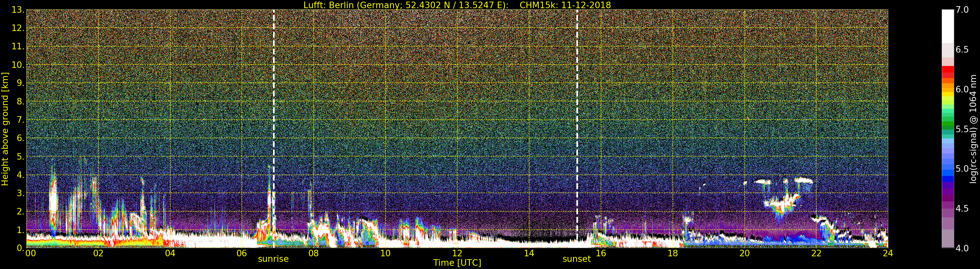Click the white dashed sunset marker line
Viewport: 980px width, 269px height.
577,129
